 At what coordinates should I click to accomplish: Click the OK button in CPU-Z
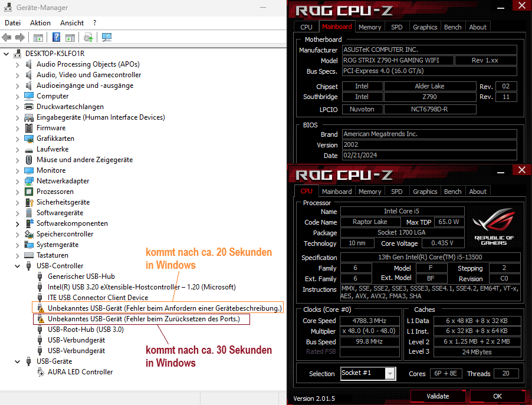[497, 396]
